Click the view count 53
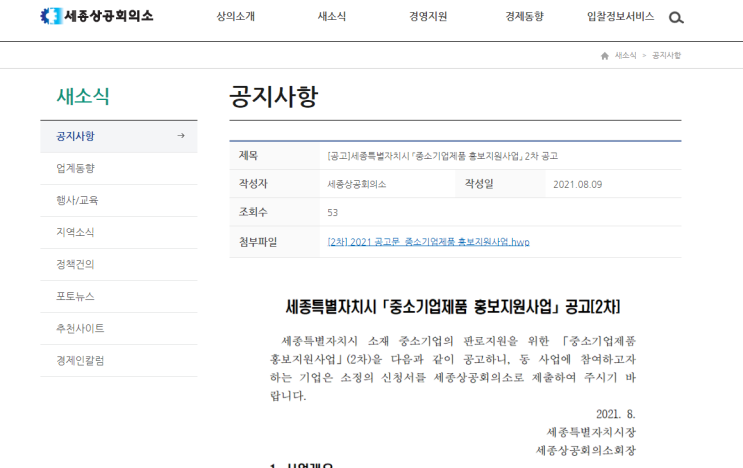 click(x=333, y=213)
